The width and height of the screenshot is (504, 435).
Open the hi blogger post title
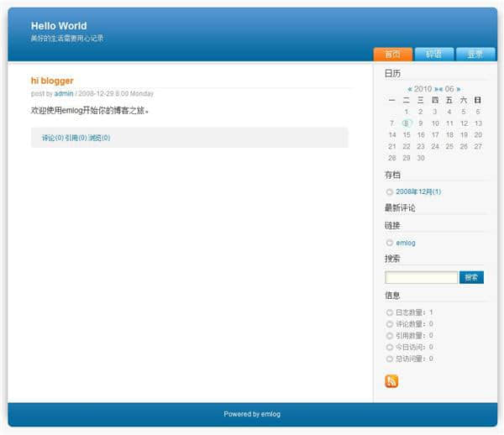pyautogui.click(x=52, y=81)
